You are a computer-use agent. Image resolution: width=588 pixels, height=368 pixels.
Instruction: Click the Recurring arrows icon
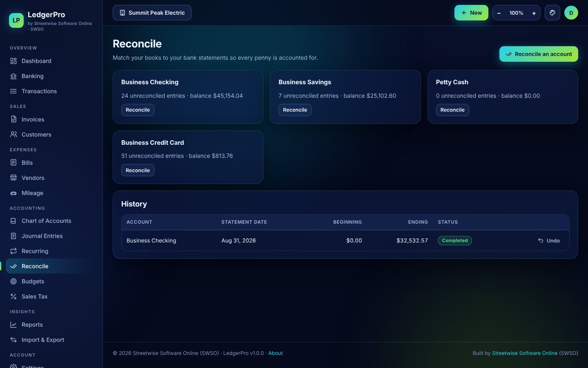click(13, 251)
